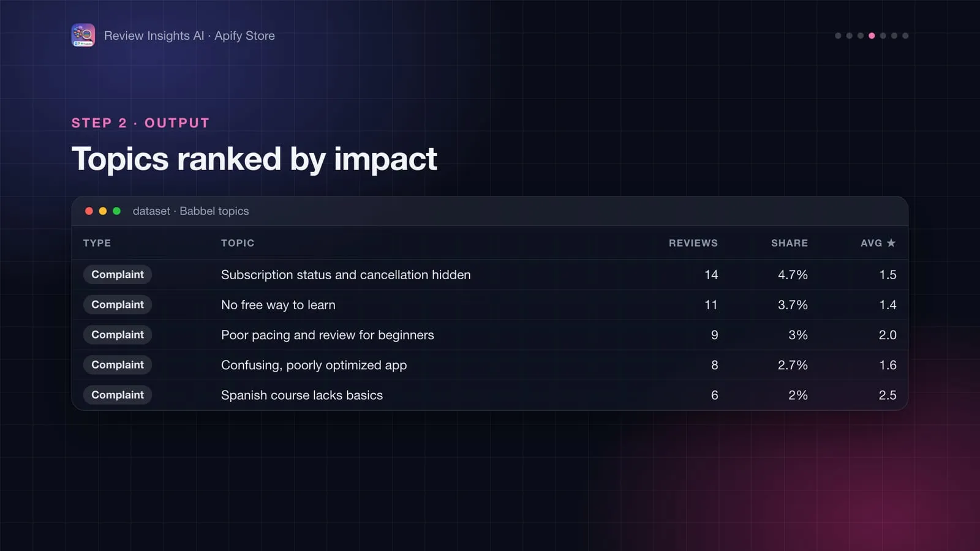Select the No free way to learn topic

278,305
